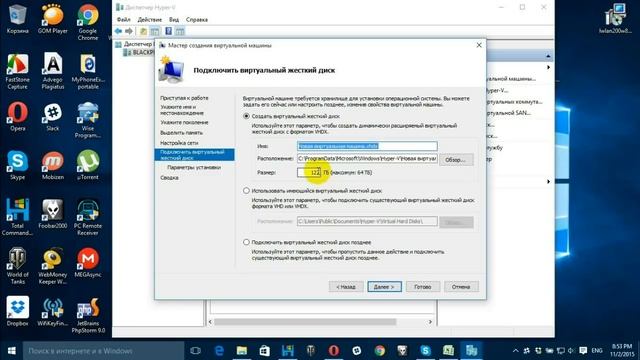Viewport: 640px width, 360px height.
Task: Click the disk size (Размер) field
Action: click(309, 173)
